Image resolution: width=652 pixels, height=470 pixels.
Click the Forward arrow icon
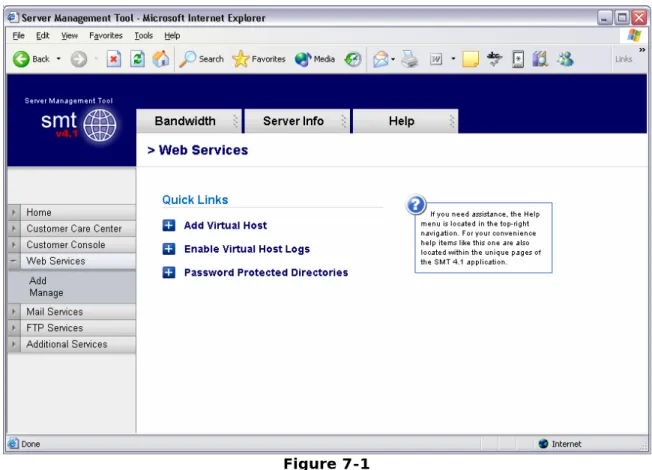tap(79, 59)
